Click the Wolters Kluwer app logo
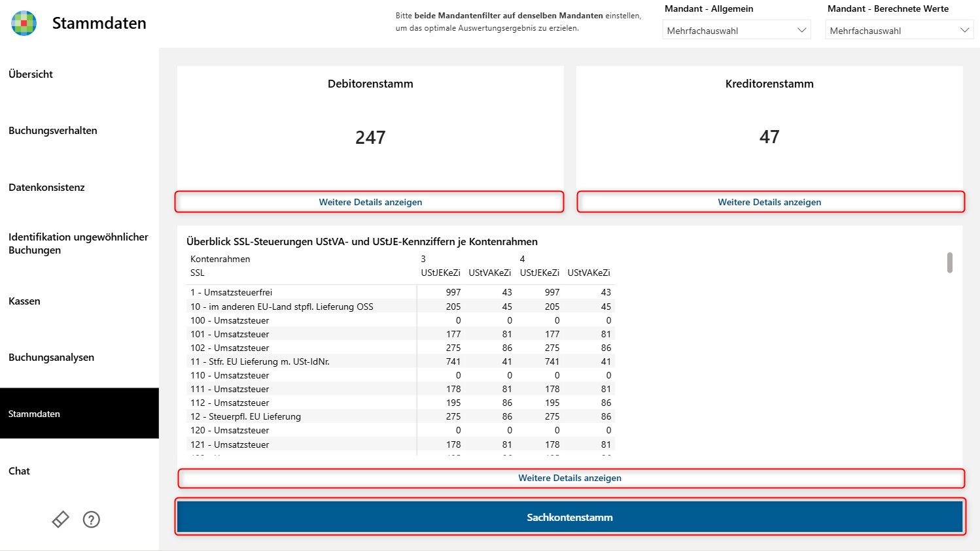Image resolution: width=980 pixels, height=551 pixels. pos(24,24)
